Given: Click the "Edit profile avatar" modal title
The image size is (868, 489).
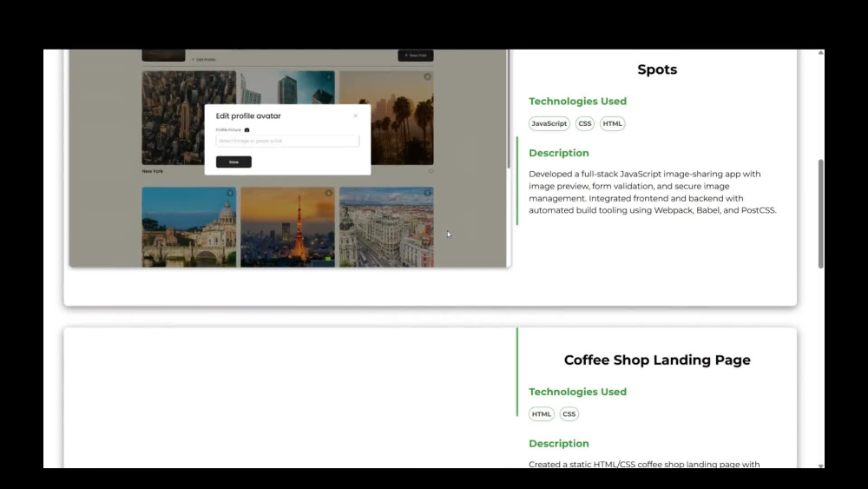Looking at the screenshot, I should (248, 116).
